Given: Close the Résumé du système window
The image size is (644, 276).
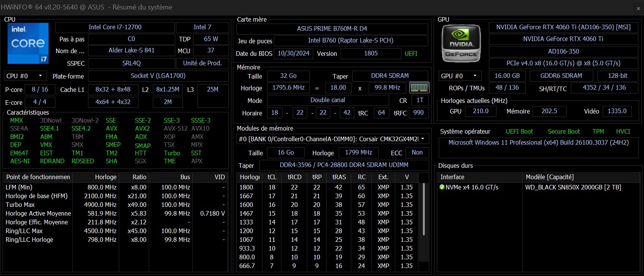Looking at the screenshot, I should pyautogui.click(x=638, y=8).
